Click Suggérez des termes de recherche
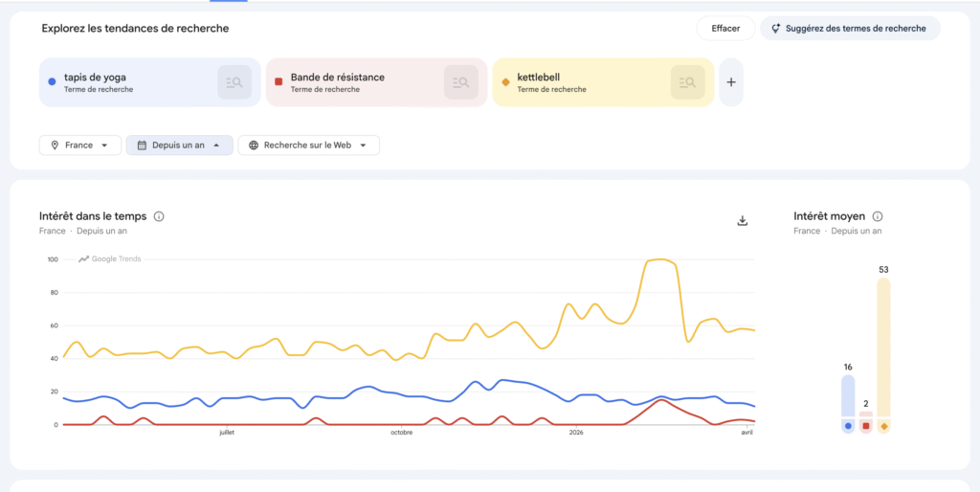 point(849,29)
